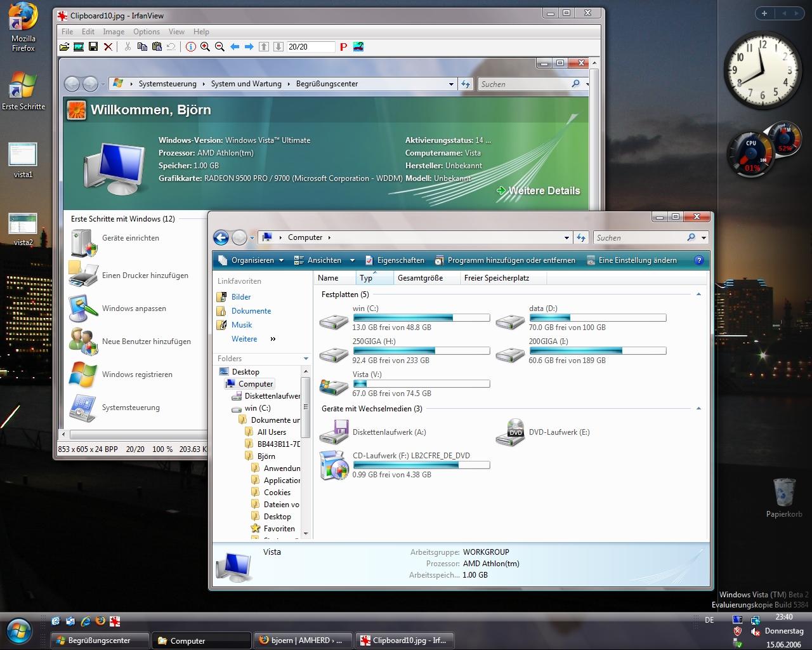This screenshot has height=650, width=812.
Task: Open the Dokumente favorite link
Action: click(251, 311)
